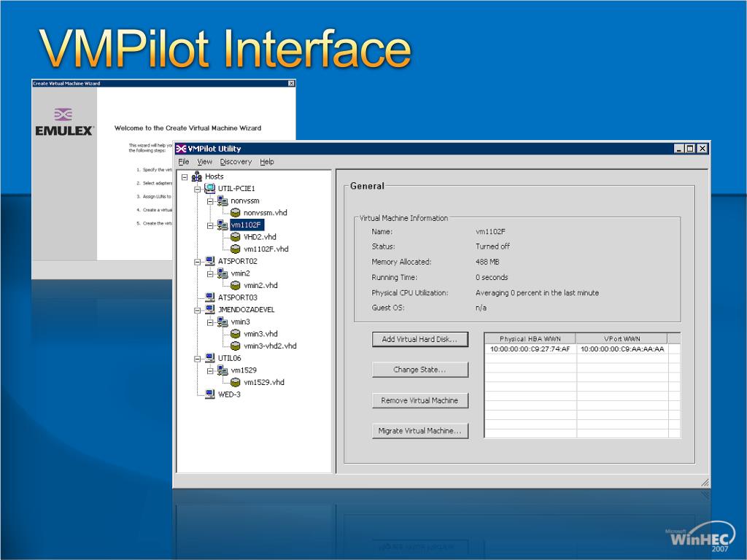Click the '0 seconds' running time value
Image resolution: width=747 pixels, height=560 pixels.
pyautogui.click(x=492, y=277)
